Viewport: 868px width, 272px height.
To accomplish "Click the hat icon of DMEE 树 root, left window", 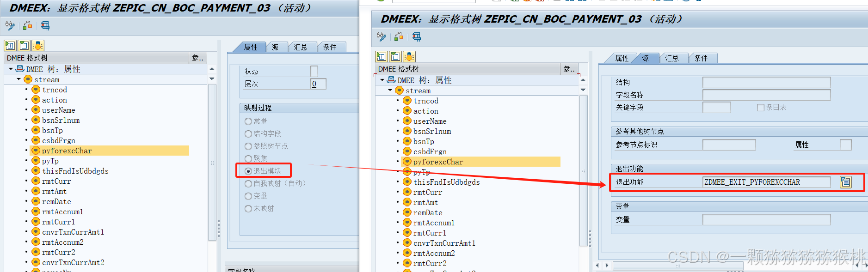I will [20, 69].
